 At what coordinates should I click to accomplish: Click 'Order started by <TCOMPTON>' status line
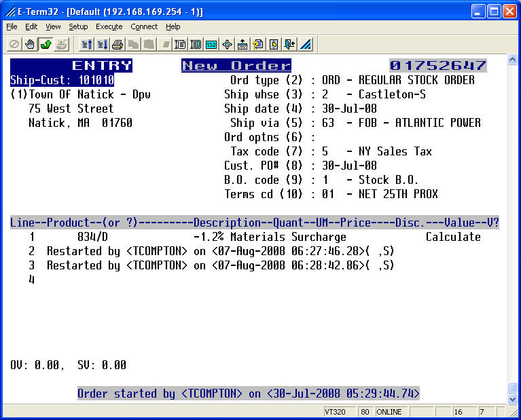click(x=249, y=394)
